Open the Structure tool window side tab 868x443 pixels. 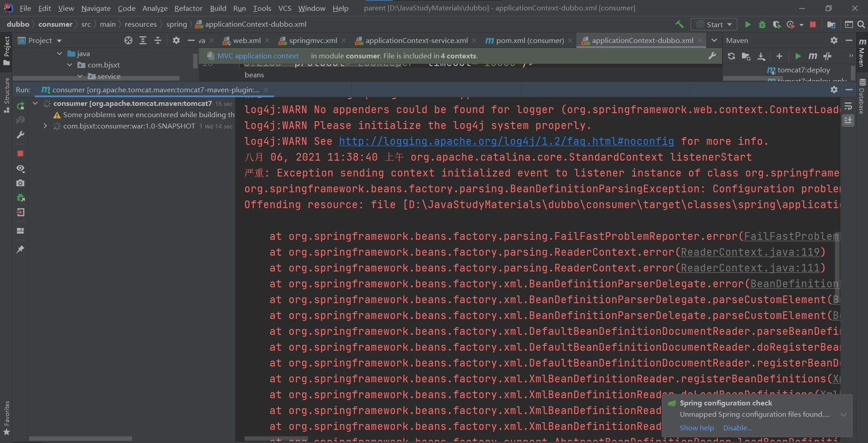pos(7,95)
